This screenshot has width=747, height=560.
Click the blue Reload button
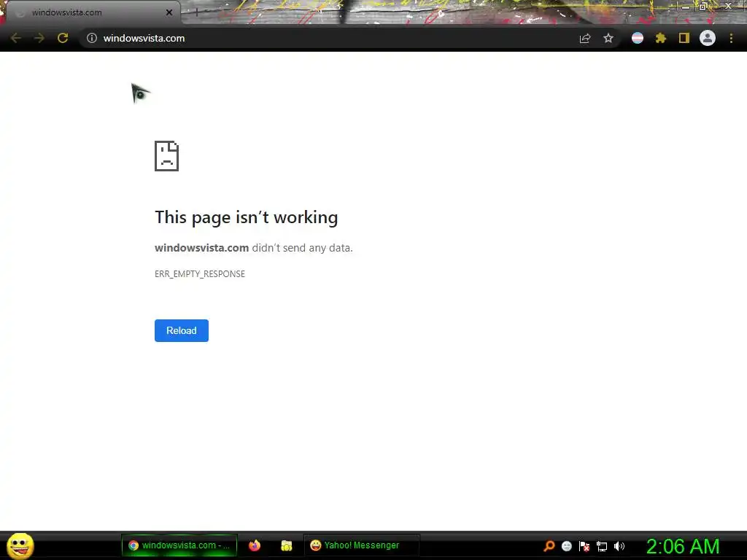point(182,330)
